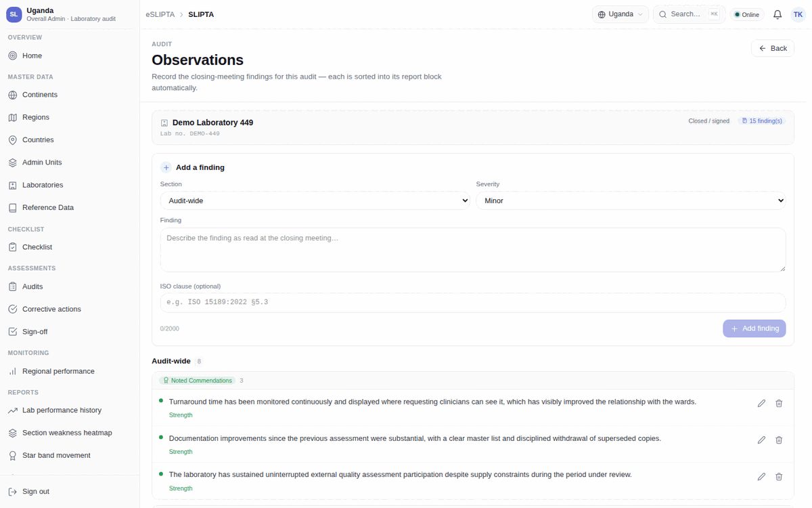Click the TK user avatar
This screenshot has width=812, height=508.
tap(798, 14)
